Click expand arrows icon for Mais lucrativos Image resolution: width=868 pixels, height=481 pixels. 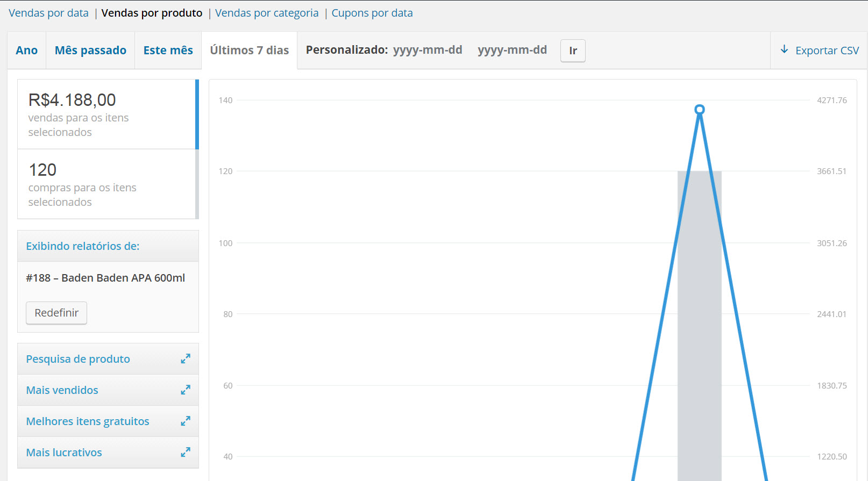point(186,452)
